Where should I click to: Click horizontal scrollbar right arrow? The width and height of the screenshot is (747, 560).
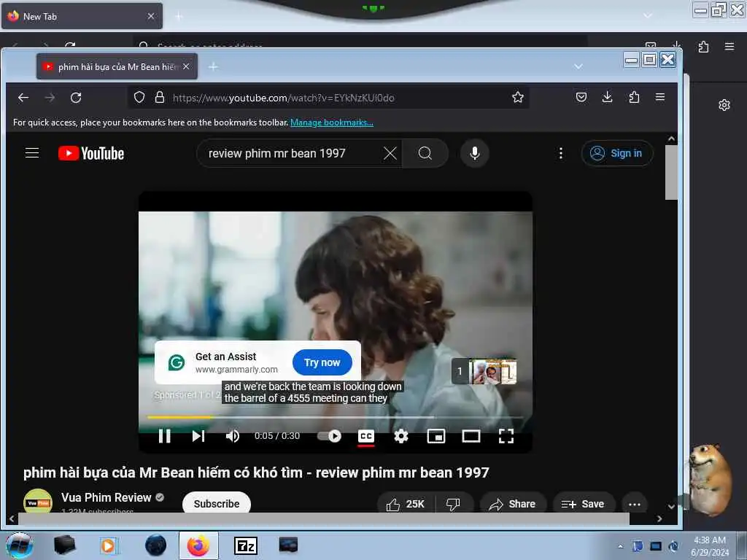coord(659,518)
